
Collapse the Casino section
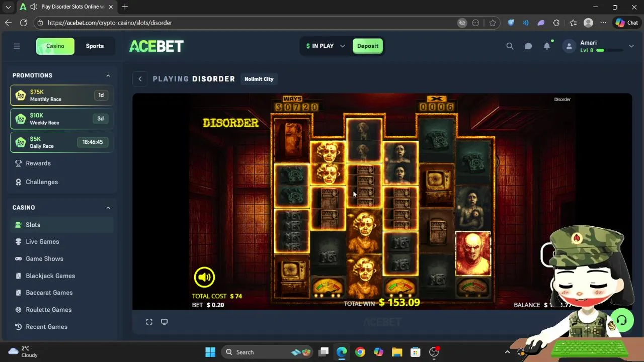[x=108, y=208]
